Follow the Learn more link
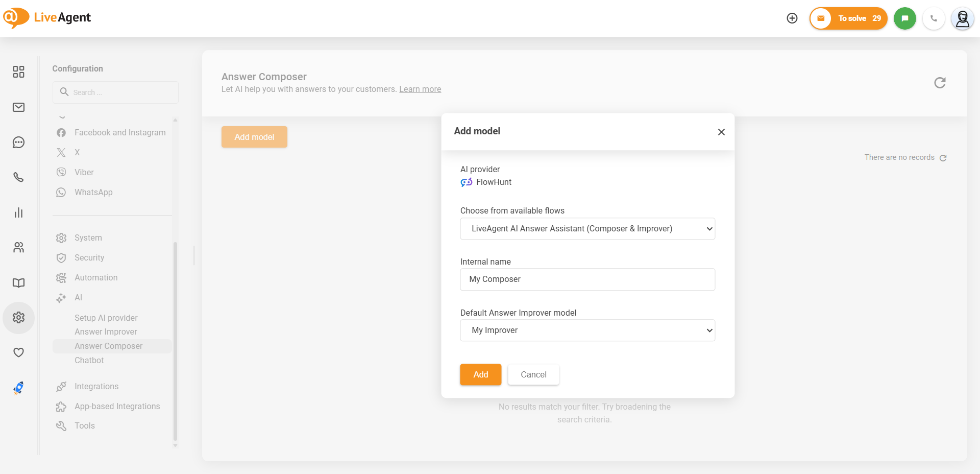Viewport: 980px width, 474px height. point(420,89)
